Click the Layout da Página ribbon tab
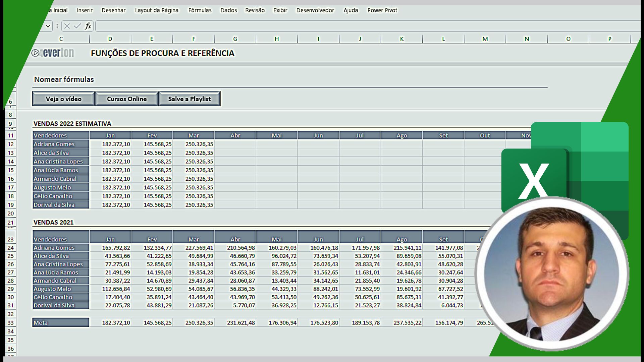This screenshot has width=644, height=362. (x=157, y=10)
